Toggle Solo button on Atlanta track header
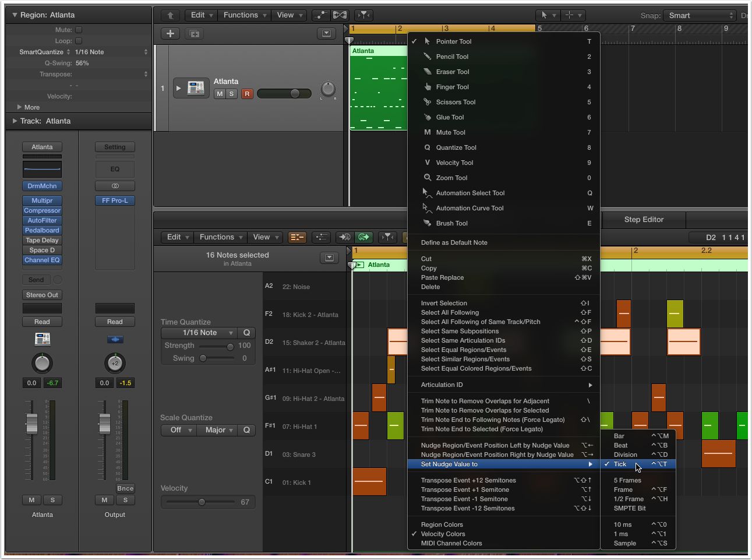Image resolution: width=752 pixels, height=560 pixels. tap(231, 94)
